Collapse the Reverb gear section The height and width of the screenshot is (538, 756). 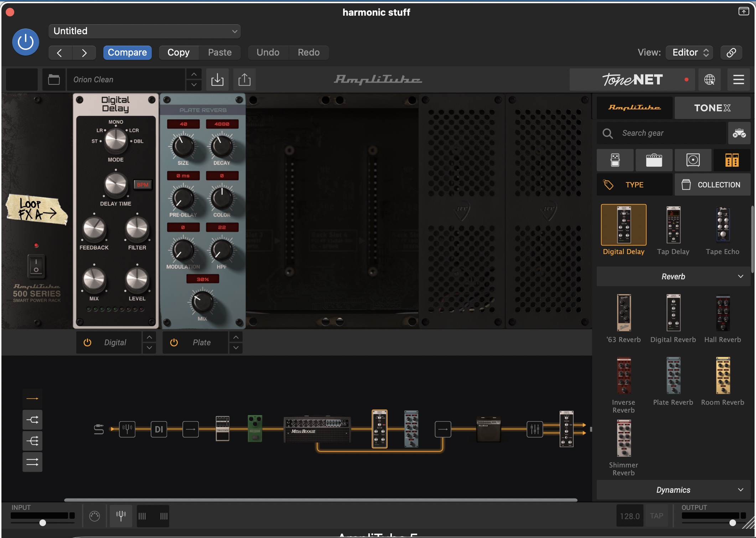673,276
